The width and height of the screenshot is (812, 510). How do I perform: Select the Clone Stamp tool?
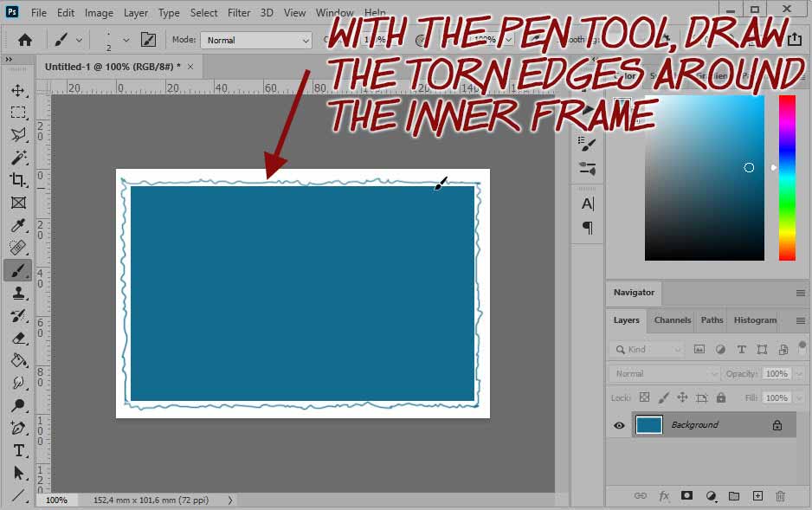coord(18,293)
